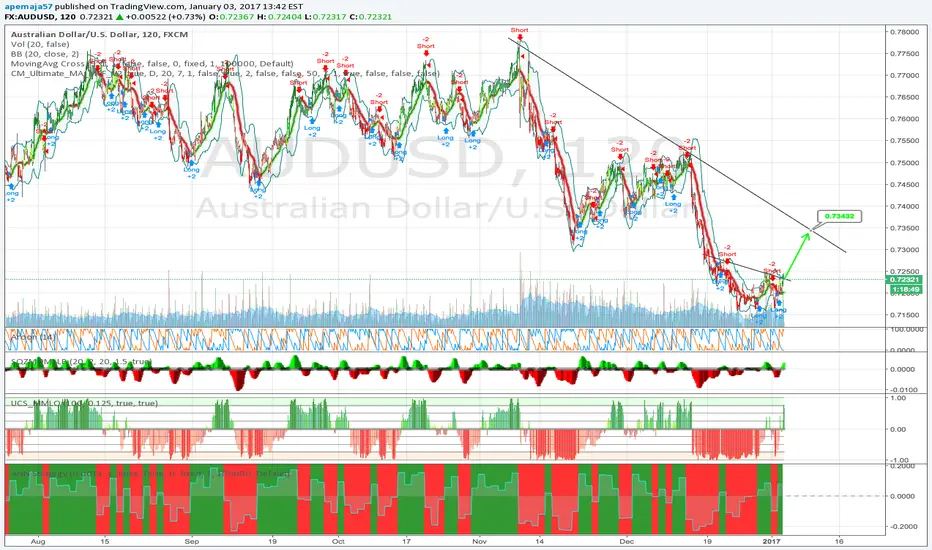
Task: Click the 0.78000 price axis label
Action: click(903, 32)
